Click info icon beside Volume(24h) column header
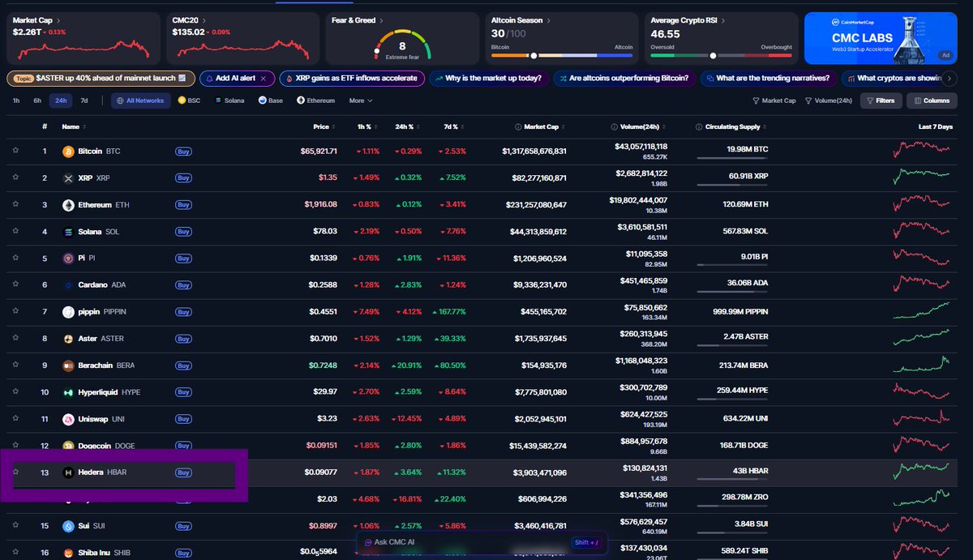 [614, 127]
